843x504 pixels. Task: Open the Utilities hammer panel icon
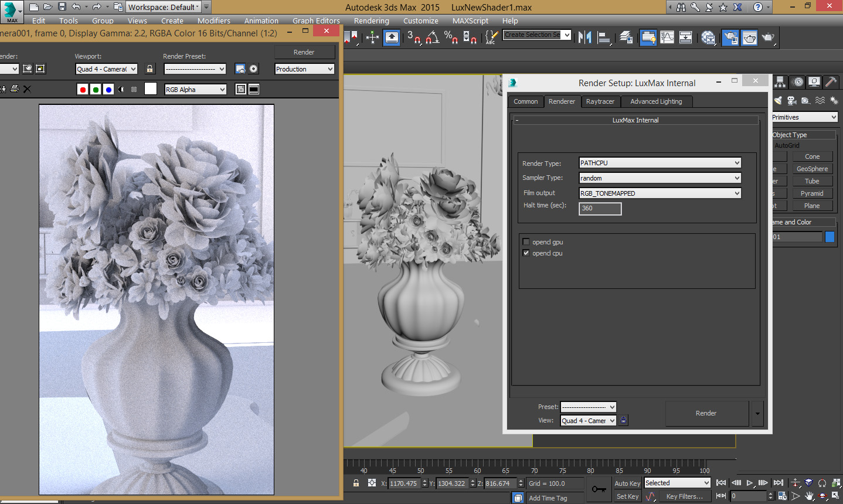pyautogui.click(x=830, y=82)
